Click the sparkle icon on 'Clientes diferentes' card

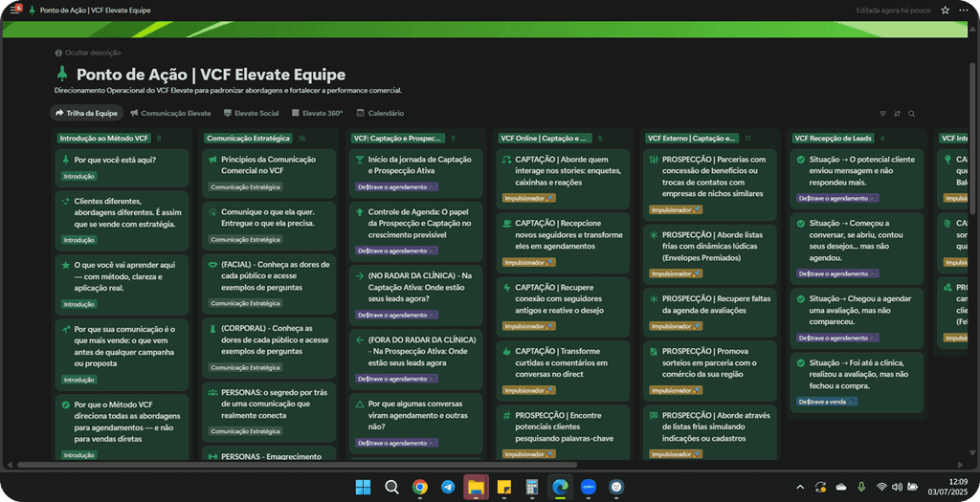pyautogui.click(x=66, y=202)
